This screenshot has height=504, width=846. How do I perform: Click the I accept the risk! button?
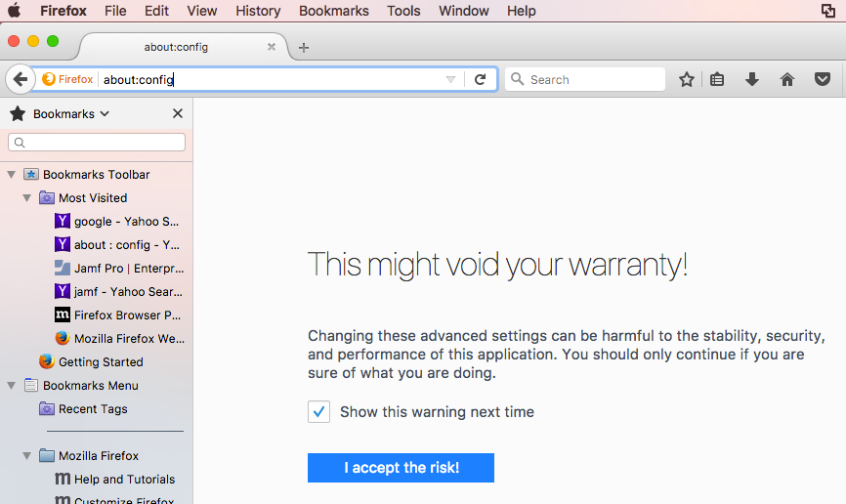[401, 468]
